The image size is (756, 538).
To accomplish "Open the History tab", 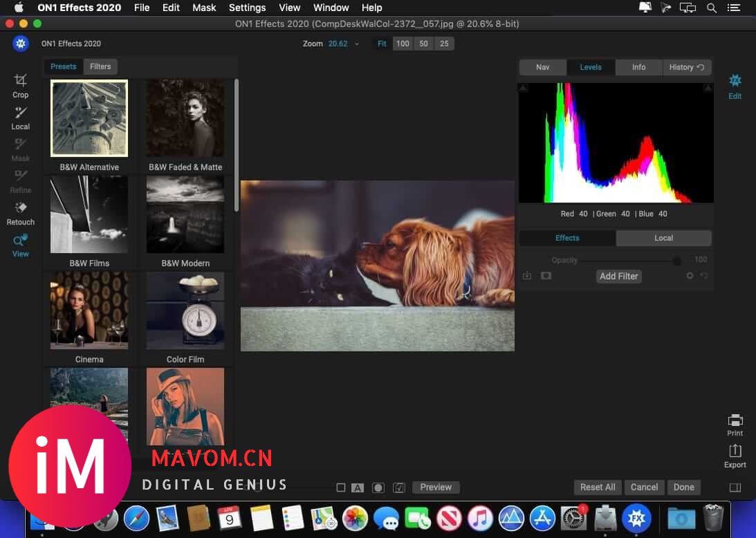I will (x=687, y=67).
